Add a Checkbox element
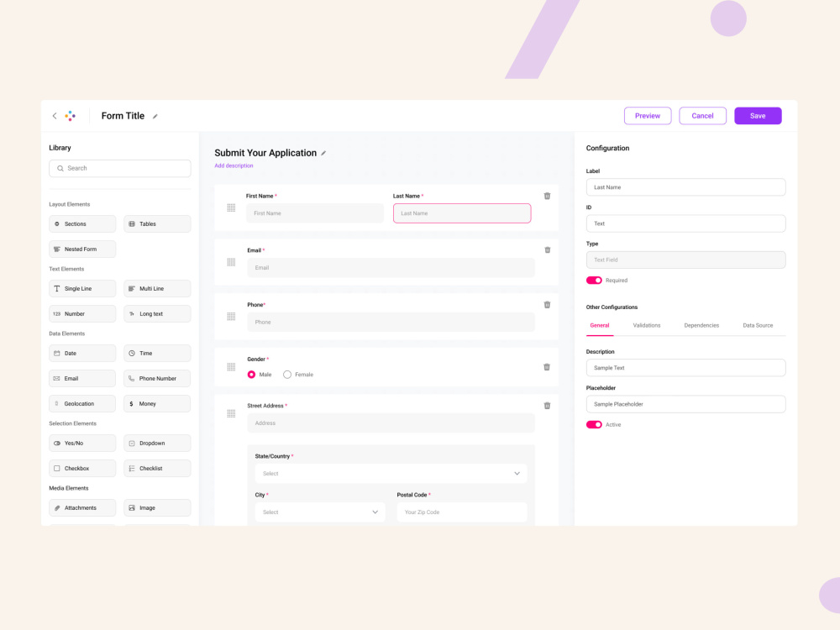This screenshot has width=840, height=630. 82,469
